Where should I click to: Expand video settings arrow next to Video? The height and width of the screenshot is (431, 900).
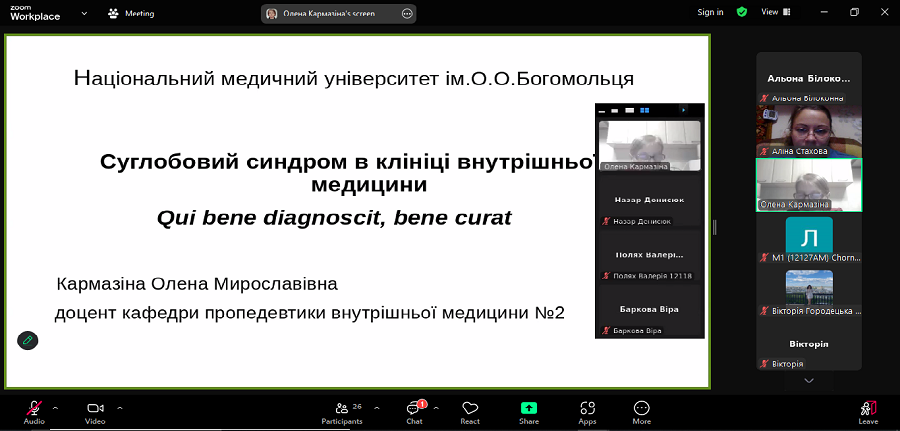tap(120, 407)
